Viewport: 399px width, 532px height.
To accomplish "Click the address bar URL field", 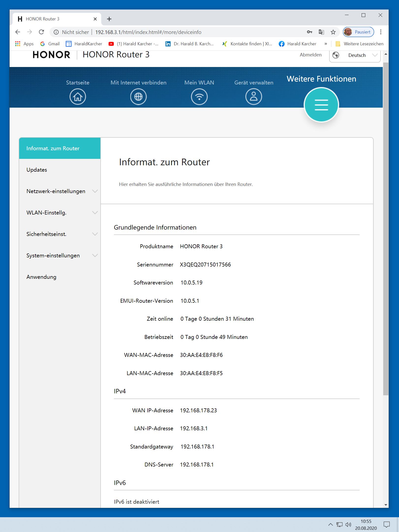I will (172, 32).
